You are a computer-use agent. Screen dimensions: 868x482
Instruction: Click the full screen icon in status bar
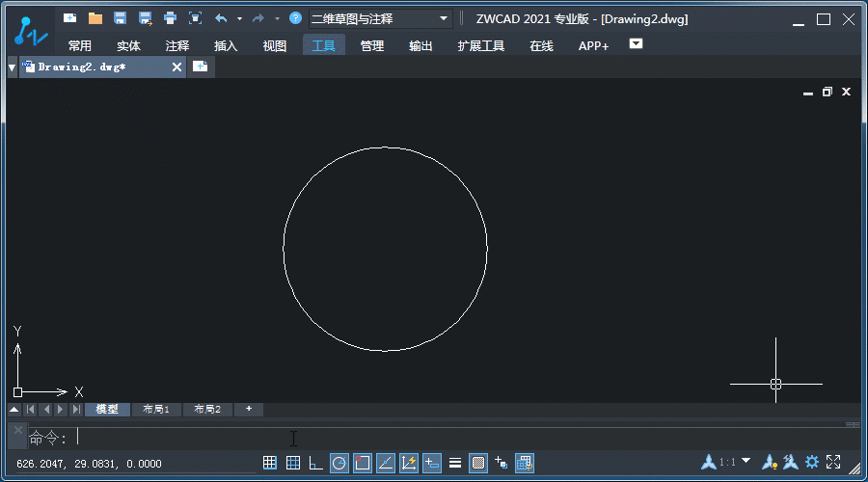834,463
